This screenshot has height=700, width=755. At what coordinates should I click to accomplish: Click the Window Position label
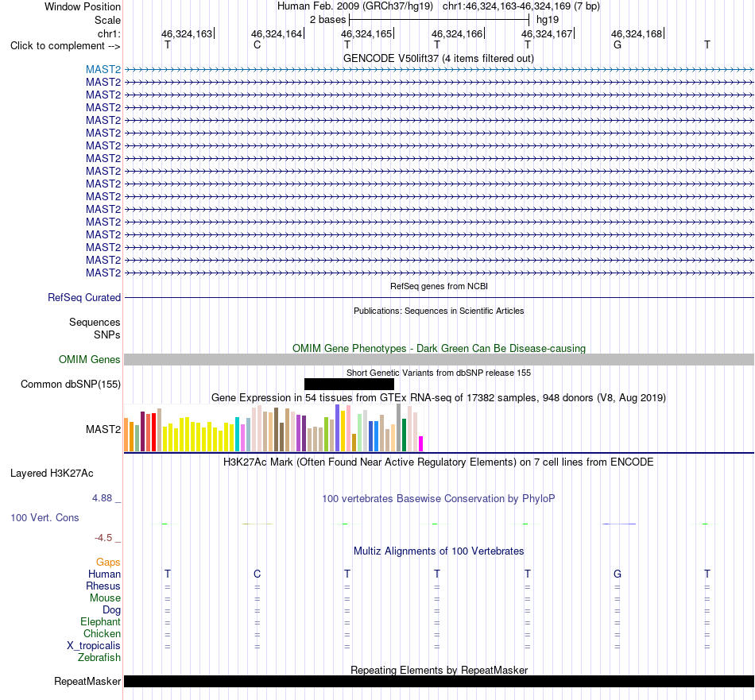click(x=83, y=6)
